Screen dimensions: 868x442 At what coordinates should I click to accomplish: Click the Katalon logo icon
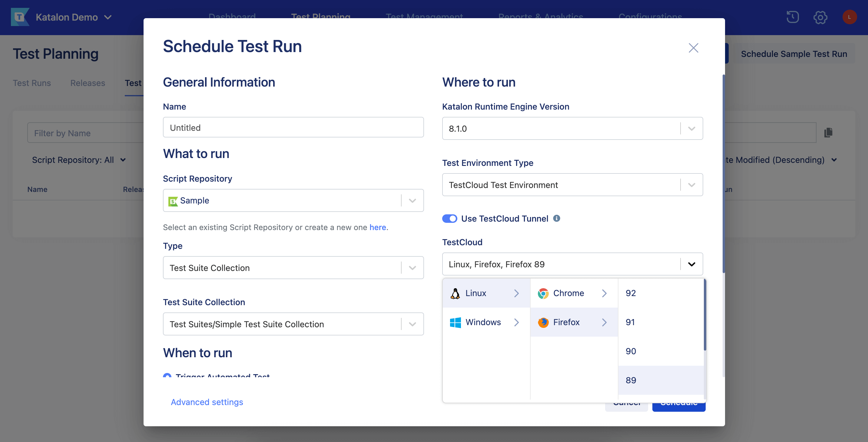[20, 17]
